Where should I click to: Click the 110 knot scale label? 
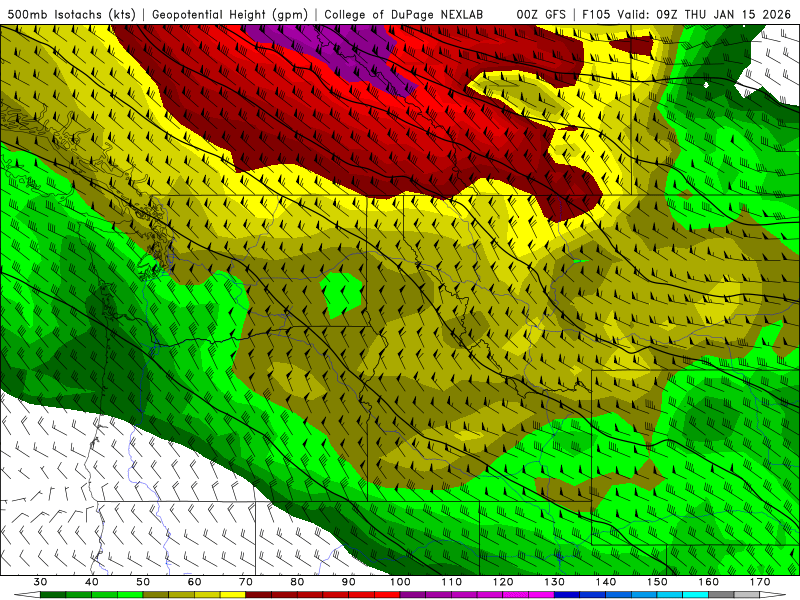pyautogui.click(x=452, y=582)
